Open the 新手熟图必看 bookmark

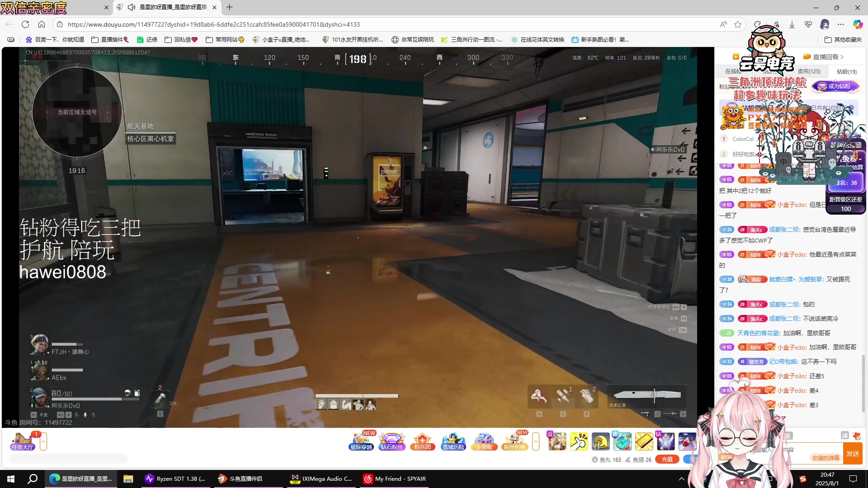(x=600, y=40)
